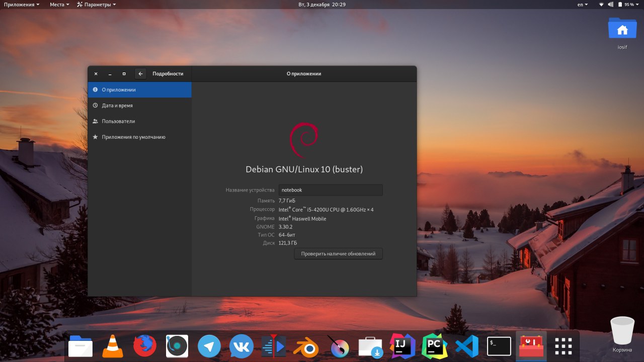The width and height of the screenshot is (644, 362).
Task: Open Firefox browser from the dock
Action: [145, 346]
